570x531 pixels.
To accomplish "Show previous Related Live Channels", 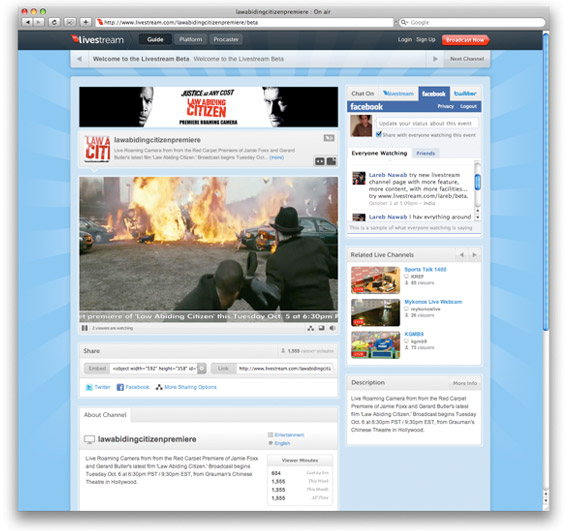I will pos(462,255).
